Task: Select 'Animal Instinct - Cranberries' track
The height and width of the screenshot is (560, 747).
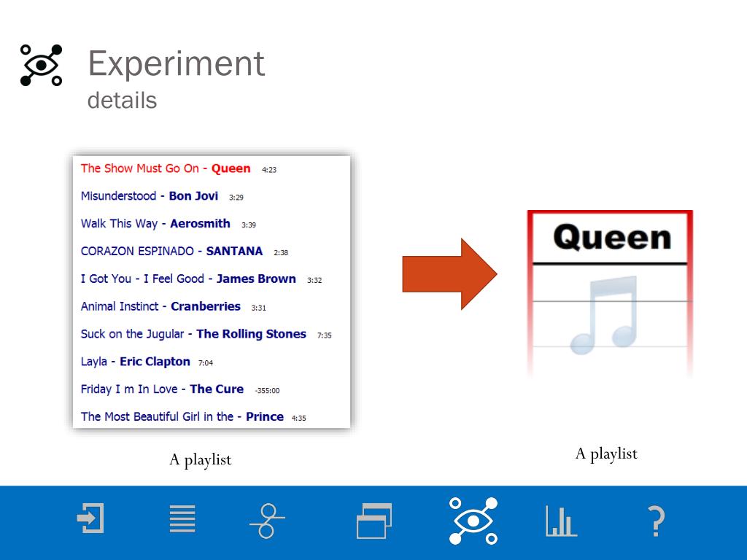Action: point(160,307)
